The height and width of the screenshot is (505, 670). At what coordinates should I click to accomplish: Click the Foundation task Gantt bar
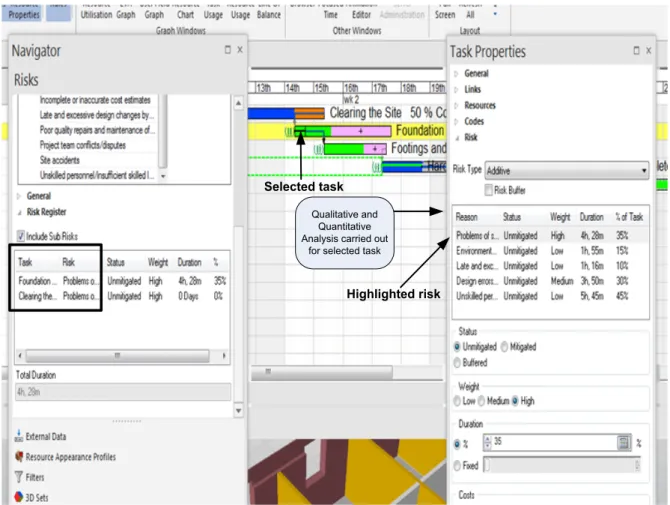click(343, 131)
